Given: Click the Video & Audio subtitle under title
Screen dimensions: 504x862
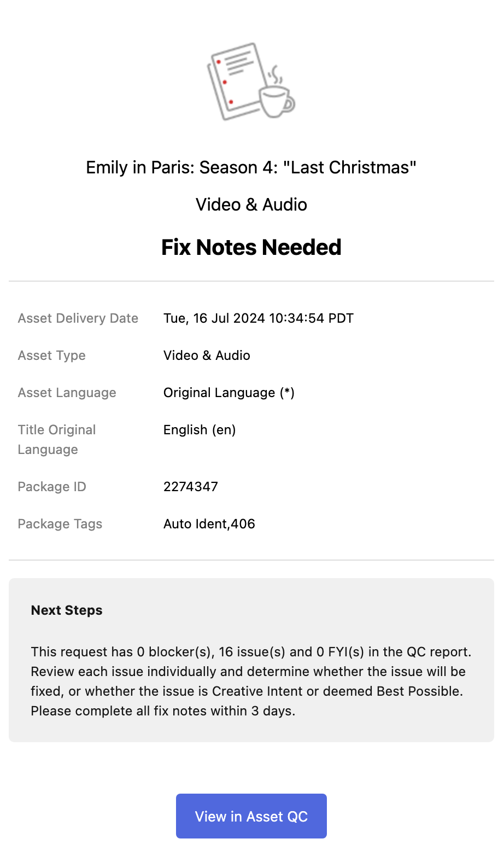Looking at the screenshot, I should pos(251,205).
